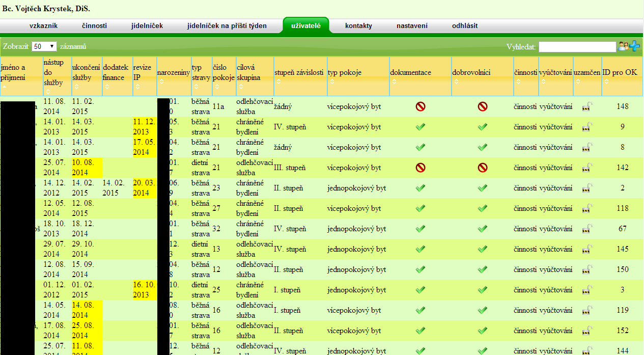Sort by the cílová skupina column header
The height and width of the screenshot is (355, 644).
point(255,76)
